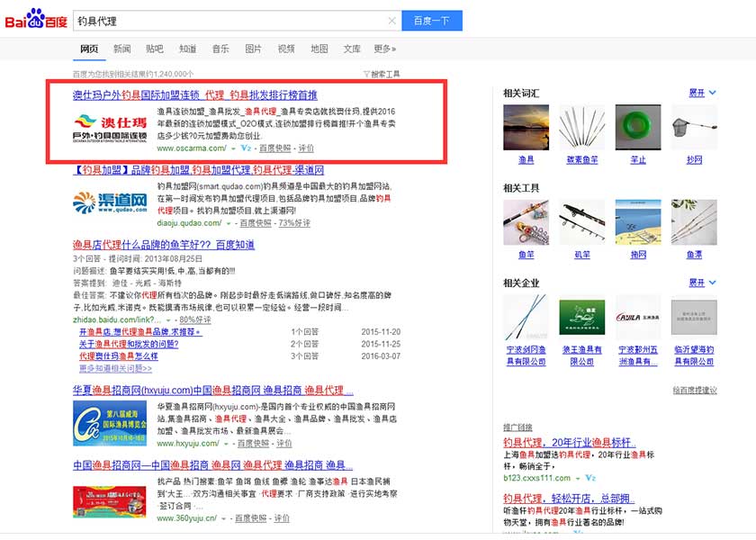Viewport: 756px width, 540px height.
Task: Click the 80%好评 rating link
Action: [195, 319]
